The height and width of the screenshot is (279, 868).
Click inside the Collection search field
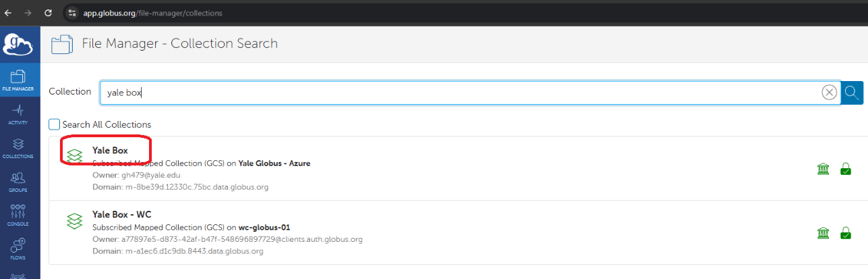(459, 93)
